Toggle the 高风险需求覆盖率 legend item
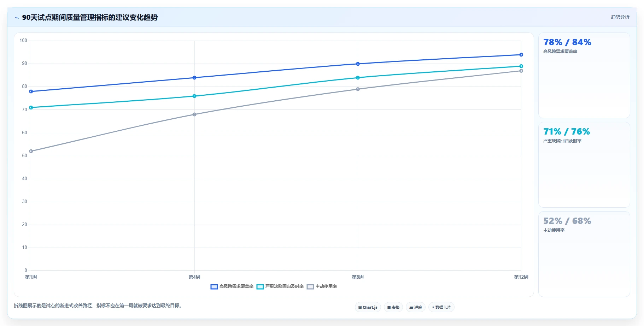The width and height of the screenshot is (644, 326). (232, 286)
